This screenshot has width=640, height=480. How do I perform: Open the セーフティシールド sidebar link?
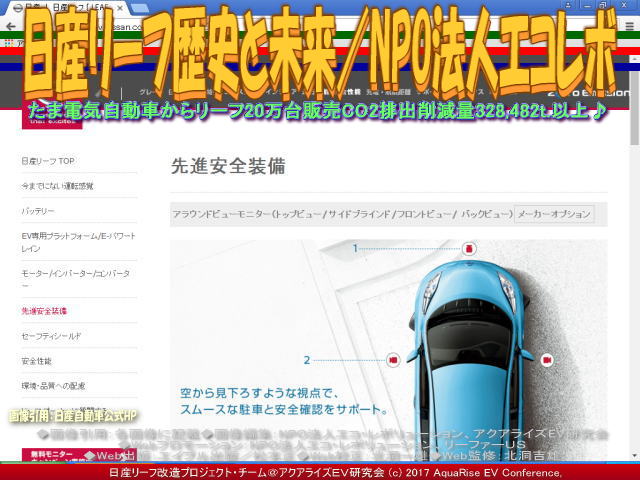[51, 336]
